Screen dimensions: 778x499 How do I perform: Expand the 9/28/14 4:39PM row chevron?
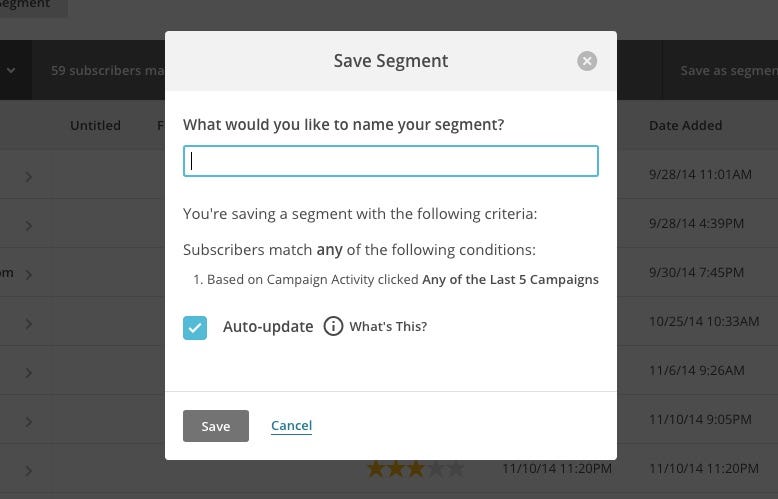click(29, 226)
